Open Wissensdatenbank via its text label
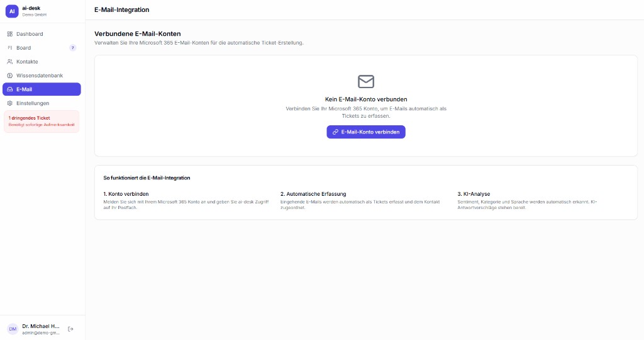Screen dimensions: 644x340 (x=39, y=76)
